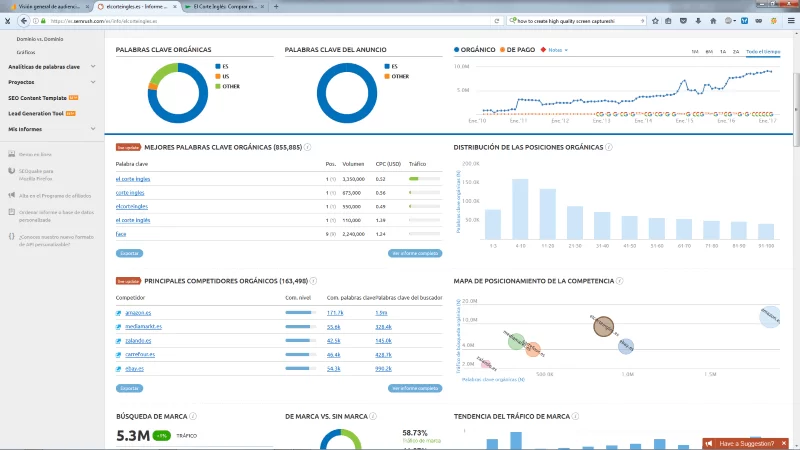The image size is (800, 450).
Task: Click info icon beside Mejores palabras clave orgánicas
Action: (x=308, y=147)
